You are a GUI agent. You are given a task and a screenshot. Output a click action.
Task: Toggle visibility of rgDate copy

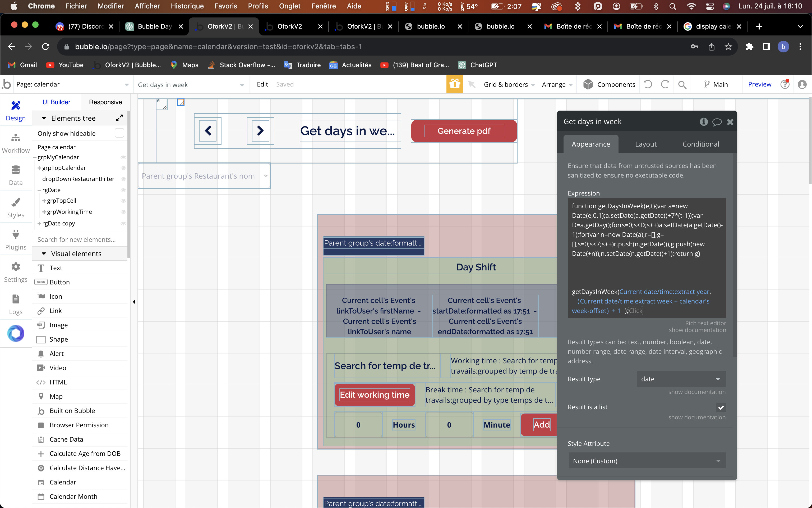123,223
